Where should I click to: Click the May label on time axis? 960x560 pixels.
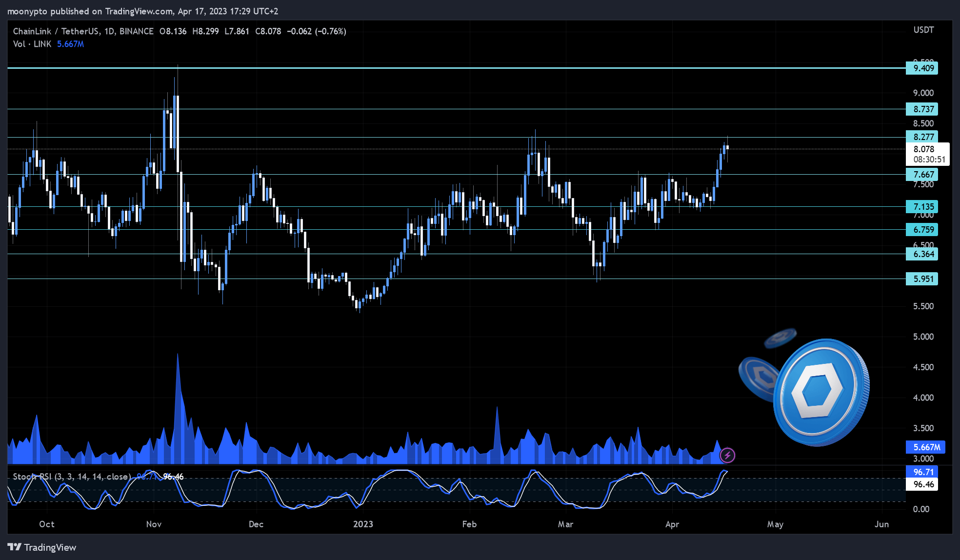775,524
